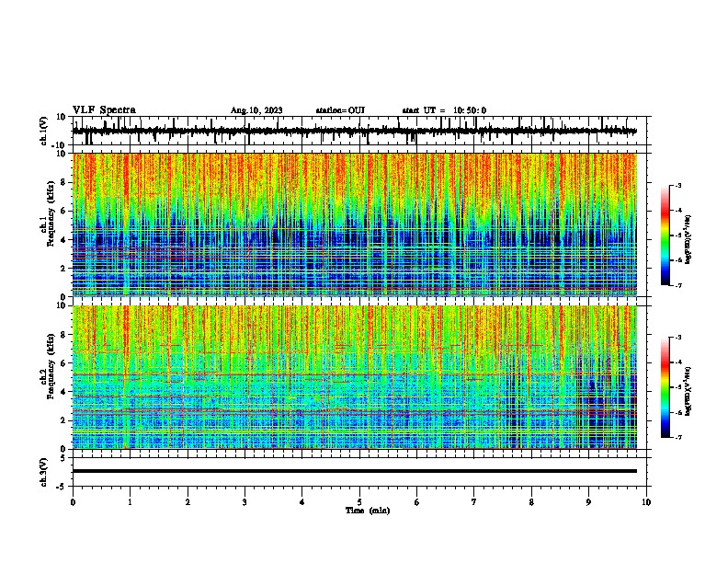
Task: Click time axis tick label "3"
Action: point(245,502)
